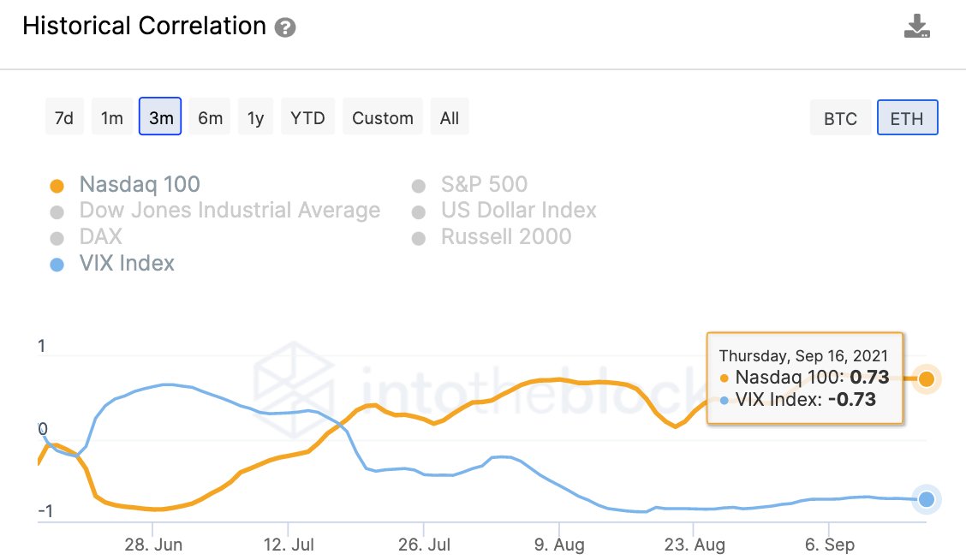Viewport: 966px width, 560px height.
Task: Click the download chart icon
Action: point(917,27)
